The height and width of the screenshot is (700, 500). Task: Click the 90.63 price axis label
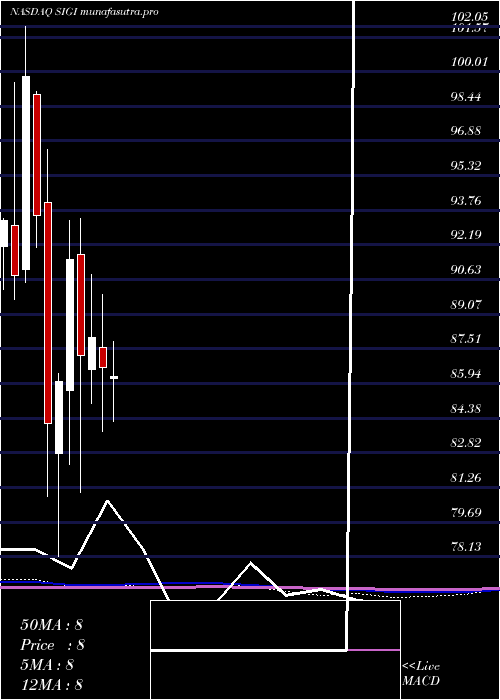click(466, 270)
